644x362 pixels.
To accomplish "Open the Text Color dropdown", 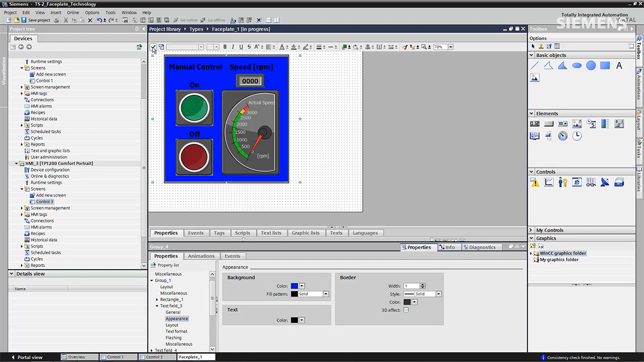I will (x=302, y=320).
